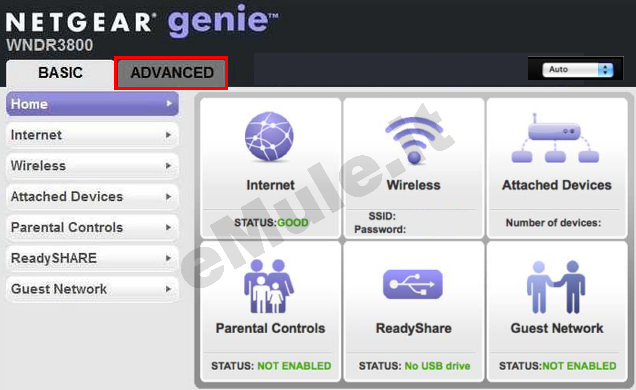This screenshot has height=390, width=636.
Task: Switch to the ADVANCED tab
Action: click(171, 73)
